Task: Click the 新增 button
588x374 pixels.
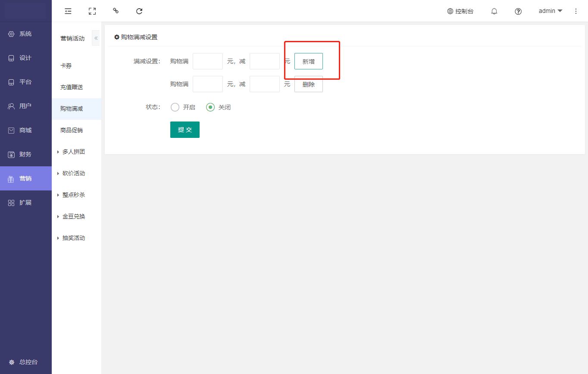Action: 308,62
